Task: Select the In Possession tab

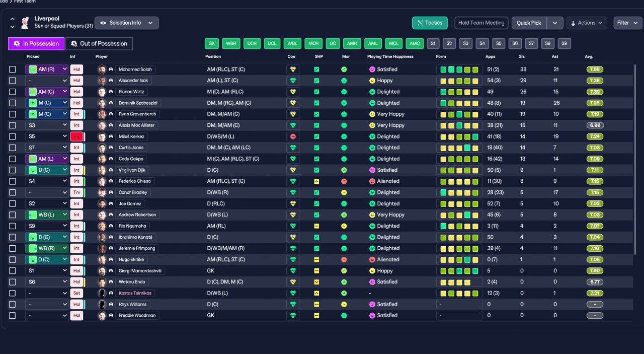Action: (x=36, y=43)
